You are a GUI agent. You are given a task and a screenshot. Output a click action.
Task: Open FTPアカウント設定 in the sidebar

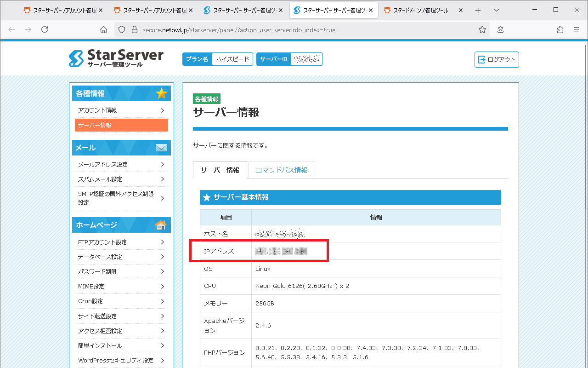121,242
